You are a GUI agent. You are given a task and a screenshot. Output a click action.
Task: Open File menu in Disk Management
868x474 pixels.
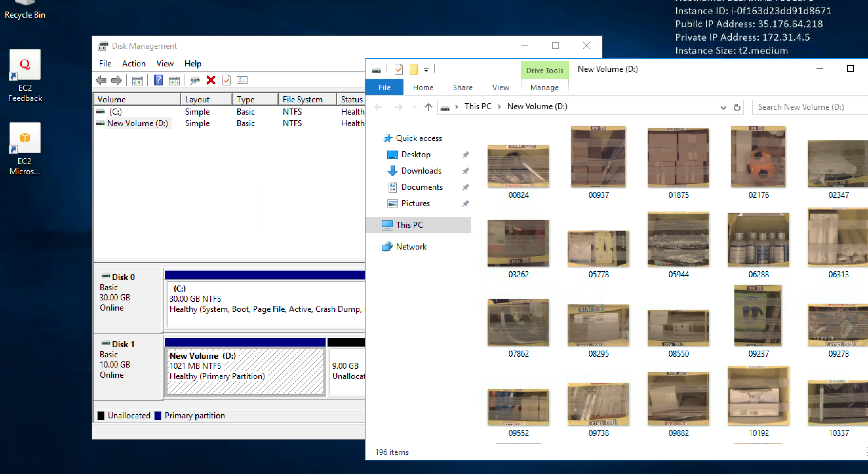click(x=105, y=64)
